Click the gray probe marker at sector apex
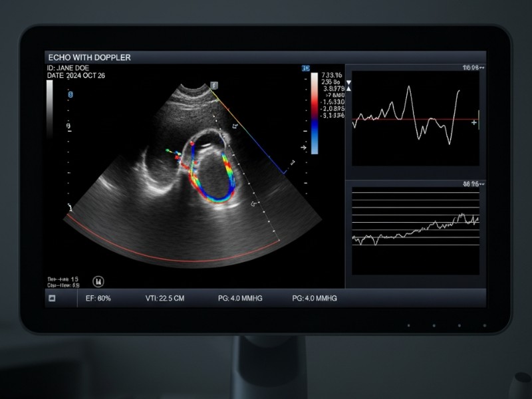This screenshot has height=399, width=532. (213, 85)
